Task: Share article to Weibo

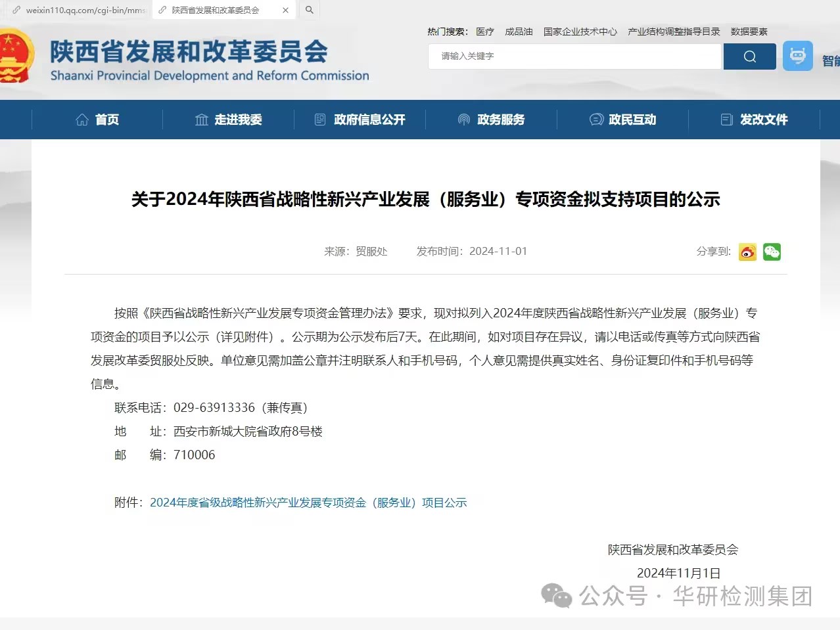Action: point(747,252)
